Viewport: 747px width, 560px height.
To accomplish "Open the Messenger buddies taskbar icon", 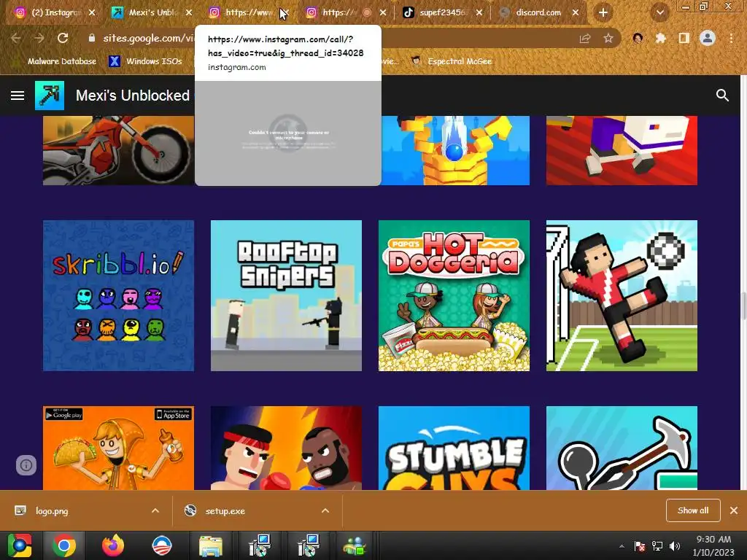I will 355,545.
